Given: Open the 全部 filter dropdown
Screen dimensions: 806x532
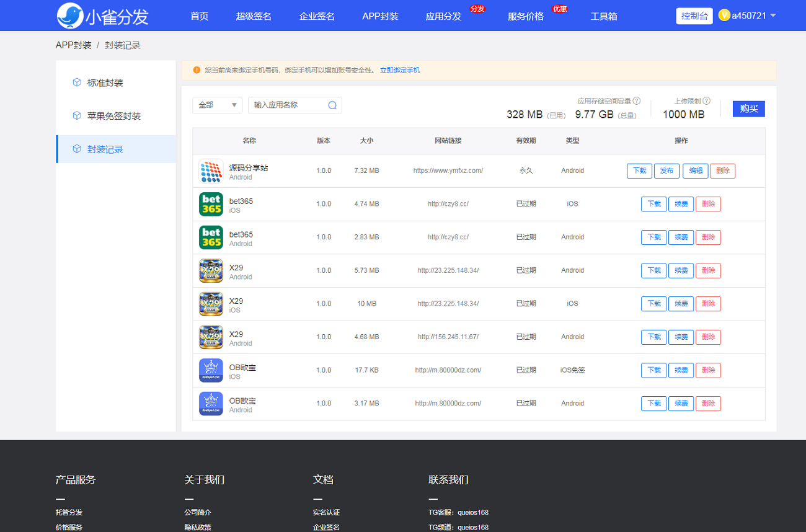Looking at the screenshot, I should [217, 105].
